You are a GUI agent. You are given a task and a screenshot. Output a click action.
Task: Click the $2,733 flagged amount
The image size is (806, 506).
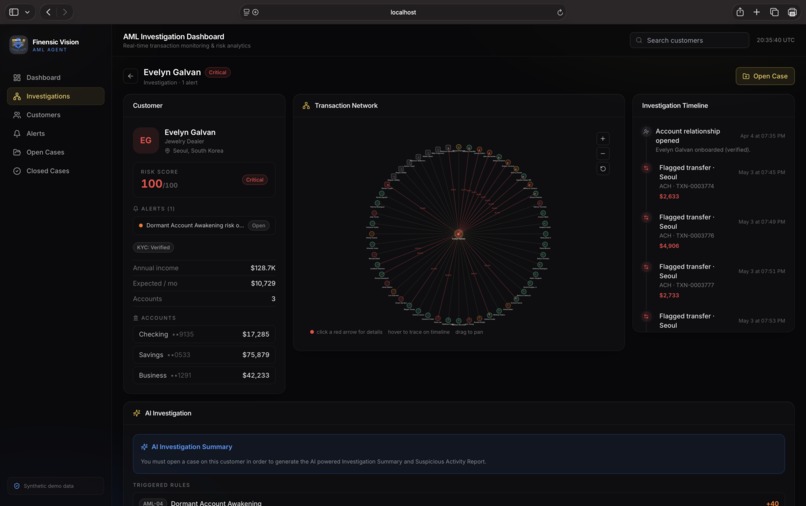(669, 295)
